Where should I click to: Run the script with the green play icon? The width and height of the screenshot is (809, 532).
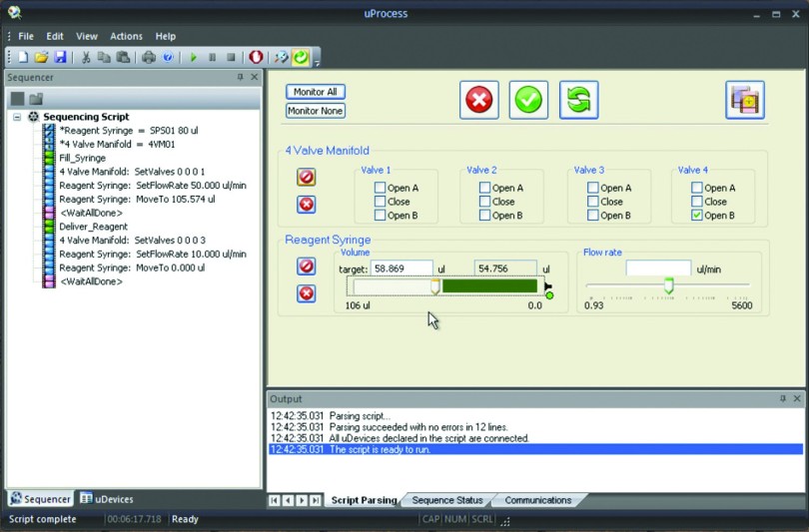(x=194, y=57)
